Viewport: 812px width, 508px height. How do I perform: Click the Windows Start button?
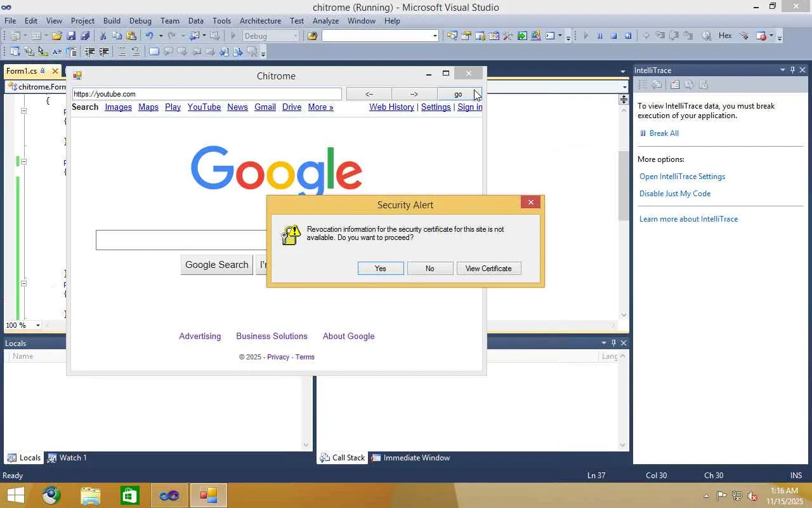click(15, 495)
